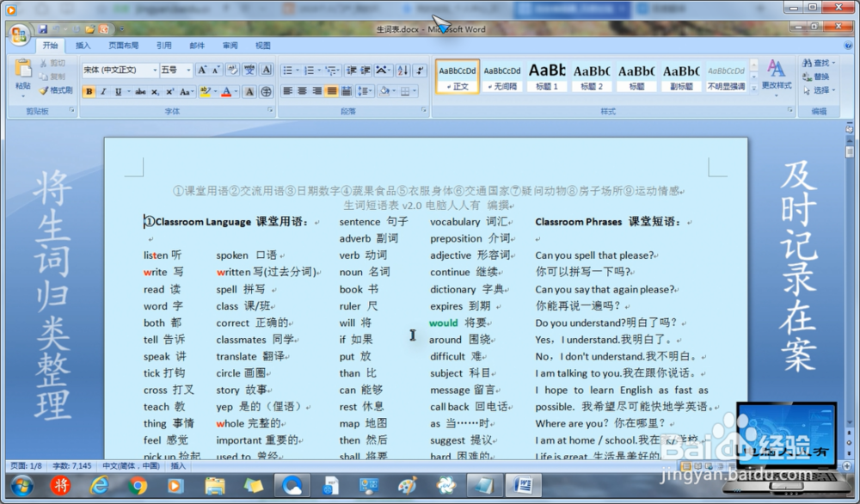The image size is (860, 504).
Task: Apply a numbered list
Action: (x=309, y=71)
